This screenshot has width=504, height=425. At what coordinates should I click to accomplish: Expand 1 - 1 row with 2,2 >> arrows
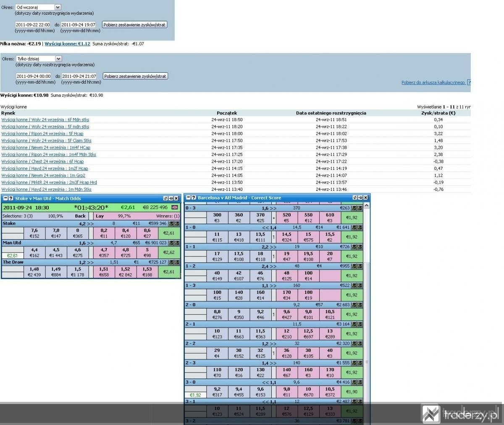[269, 247]
